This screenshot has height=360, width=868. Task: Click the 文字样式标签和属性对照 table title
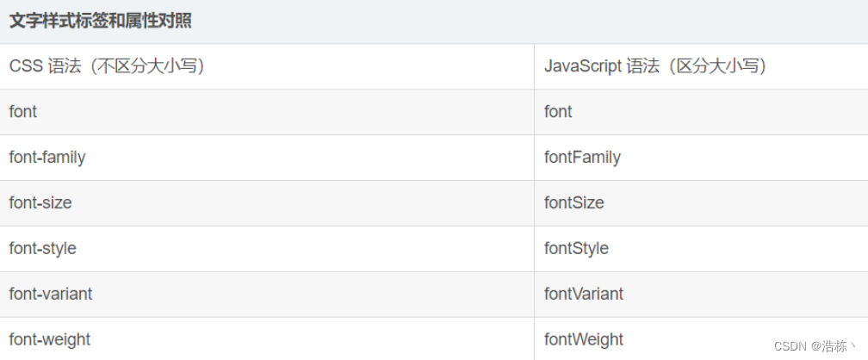point(101,22)
